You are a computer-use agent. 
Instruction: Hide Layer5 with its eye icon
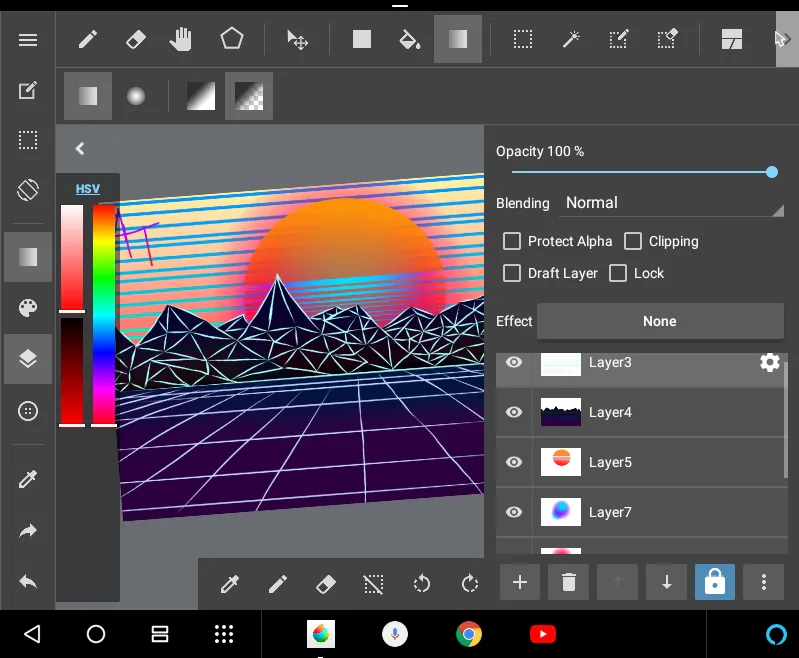pyautogui.click(x=514, y=462)
